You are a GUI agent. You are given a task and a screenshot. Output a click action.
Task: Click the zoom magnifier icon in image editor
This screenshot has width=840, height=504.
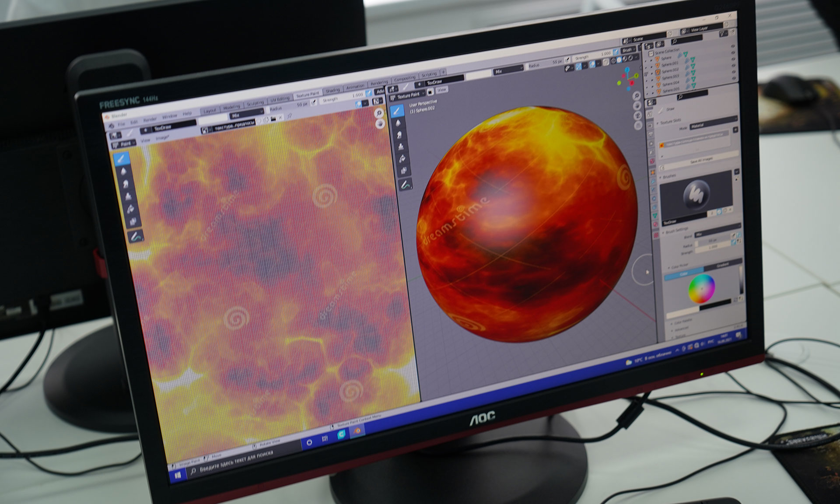(x=379, y=113)
